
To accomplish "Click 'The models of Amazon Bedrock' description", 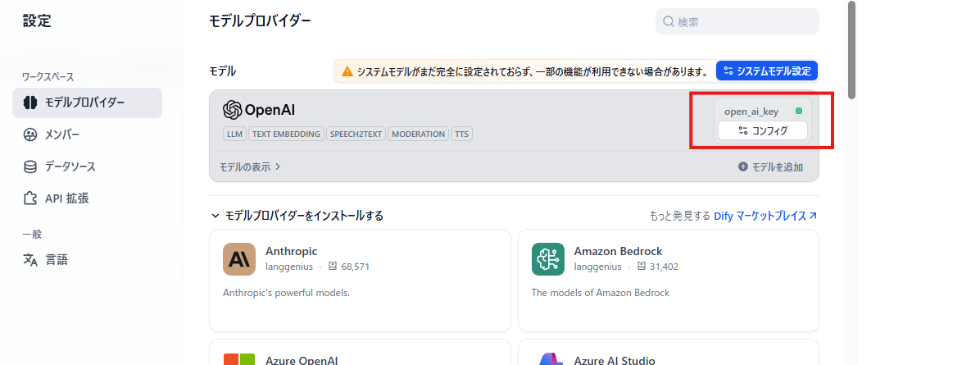I will 600,292.
